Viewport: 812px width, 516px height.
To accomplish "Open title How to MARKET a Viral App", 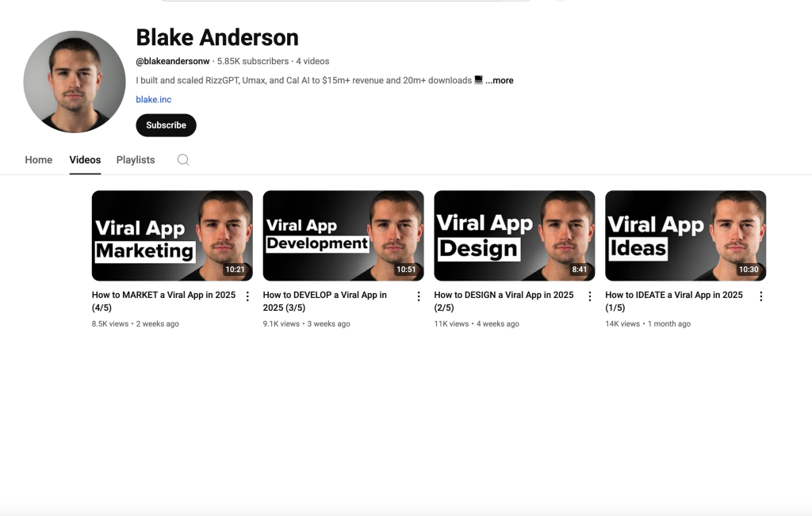I will (x=163, y=300).
